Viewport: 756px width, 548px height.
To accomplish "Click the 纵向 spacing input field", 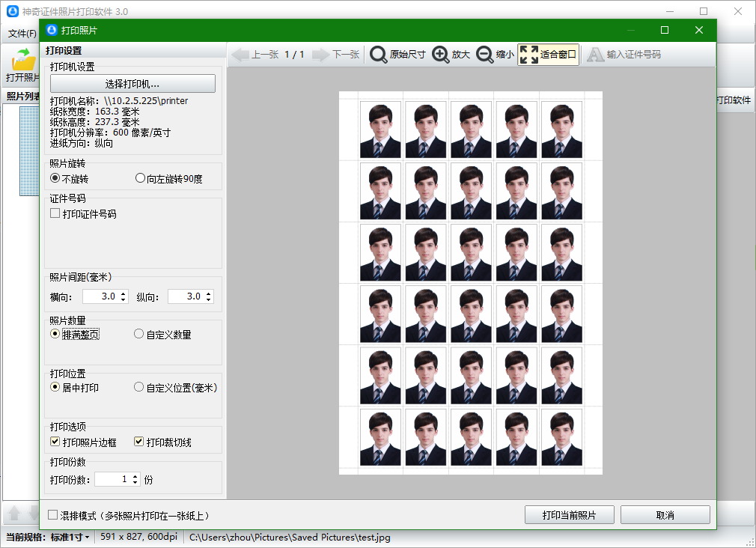I will click(x=185, y=296).
